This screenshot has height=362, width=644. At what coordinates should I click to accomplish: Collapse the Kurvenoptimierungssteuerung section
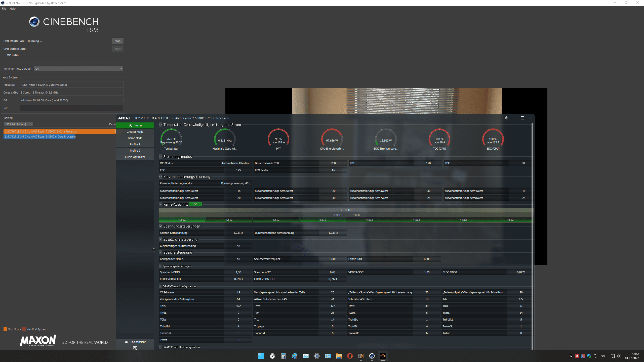[160, 176]
